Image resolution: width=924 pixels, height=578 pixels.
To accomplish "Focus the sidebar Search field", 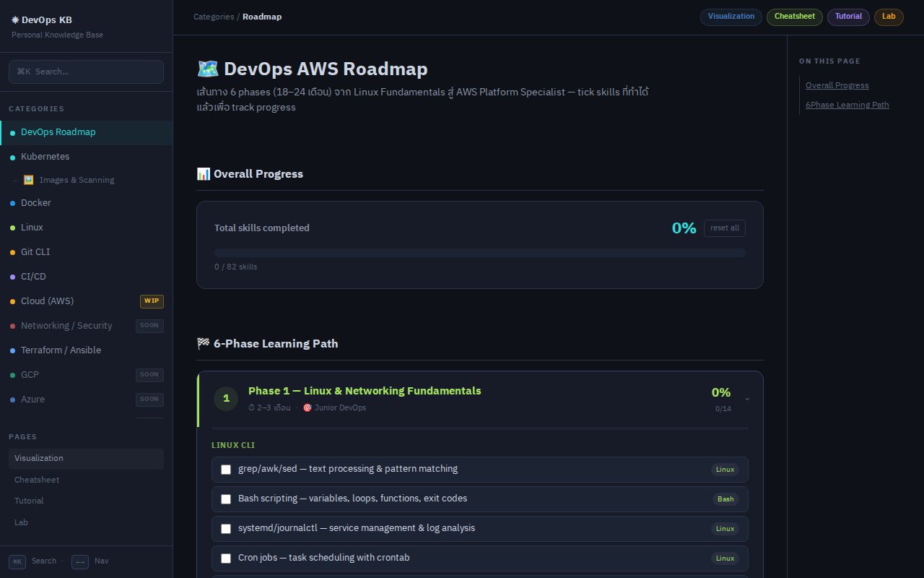I will (x=86, y=72).
